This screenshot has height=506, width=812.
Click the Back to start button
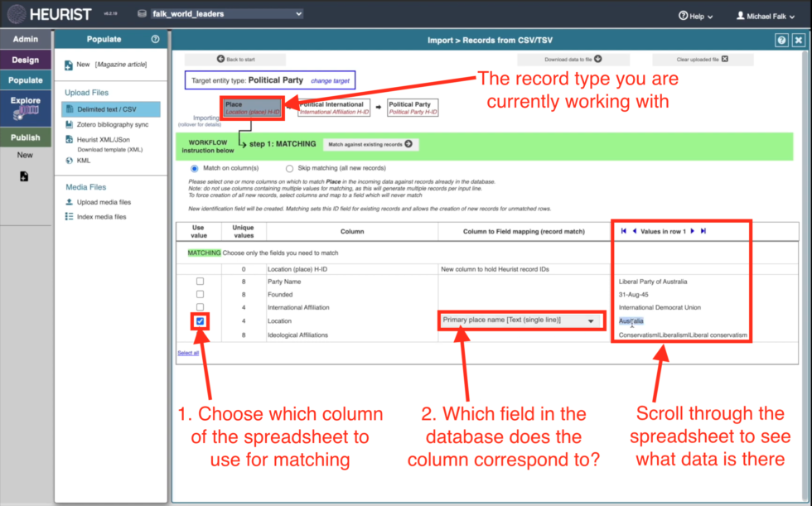coord(235,59)
